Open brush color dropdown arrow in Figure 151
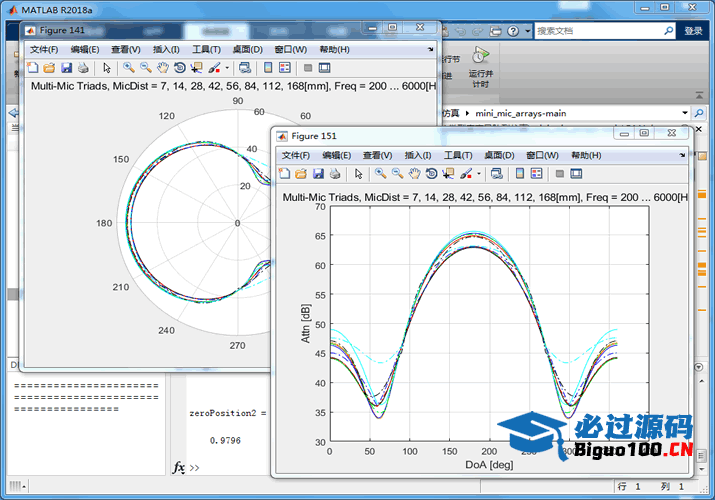Image resolution: width=715 pixels, height=500 pixels. [479, 174]
